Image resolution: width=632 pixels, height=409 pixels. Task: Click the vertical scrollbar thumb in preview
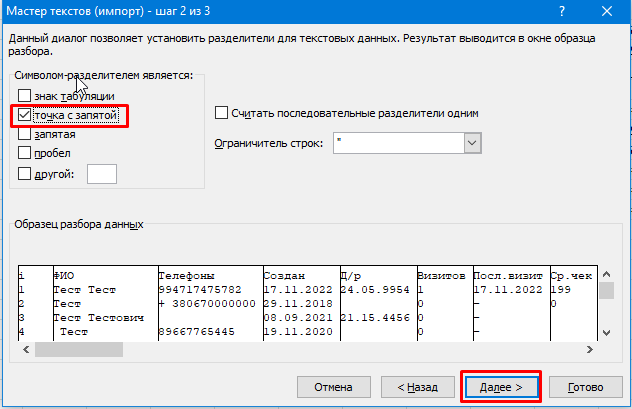(x=607, y=291)
